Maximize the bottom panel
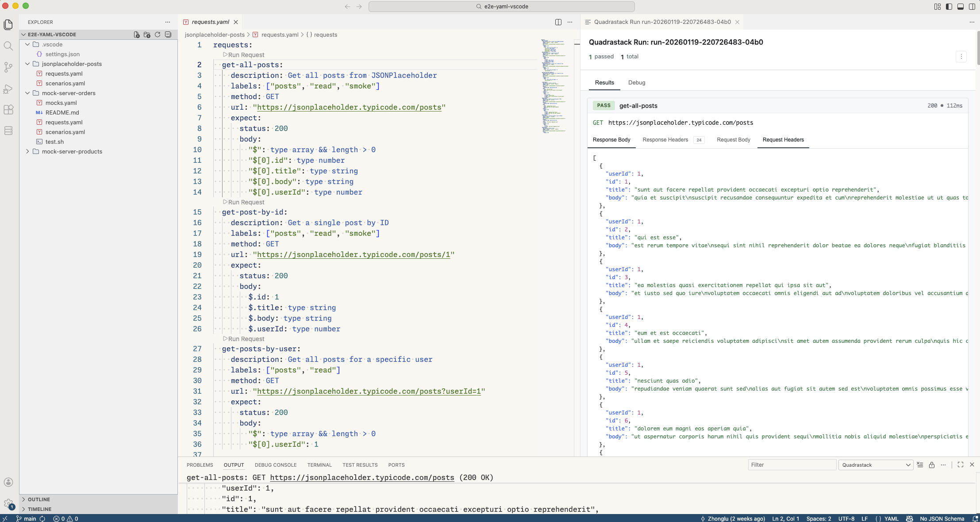The height and width of the screenshot is (522, 980). pyautogui.click(x=960, y=465)
